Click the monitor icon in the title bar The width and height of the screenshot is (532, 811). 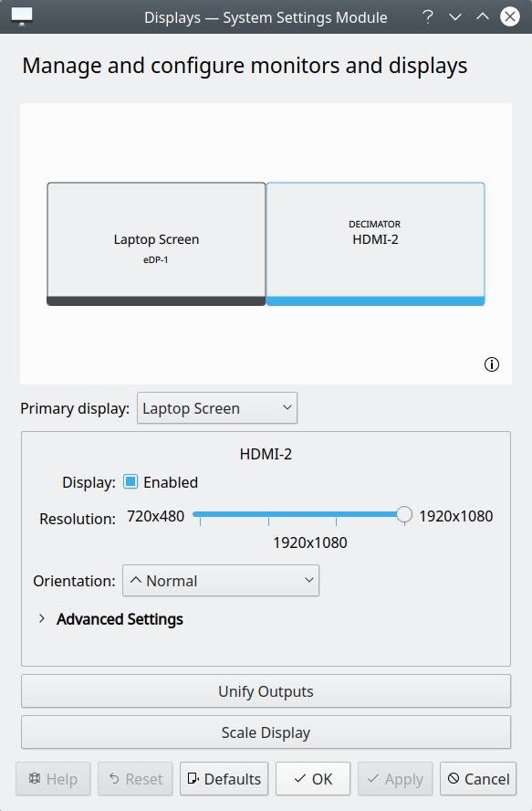(x=22, y=16)
